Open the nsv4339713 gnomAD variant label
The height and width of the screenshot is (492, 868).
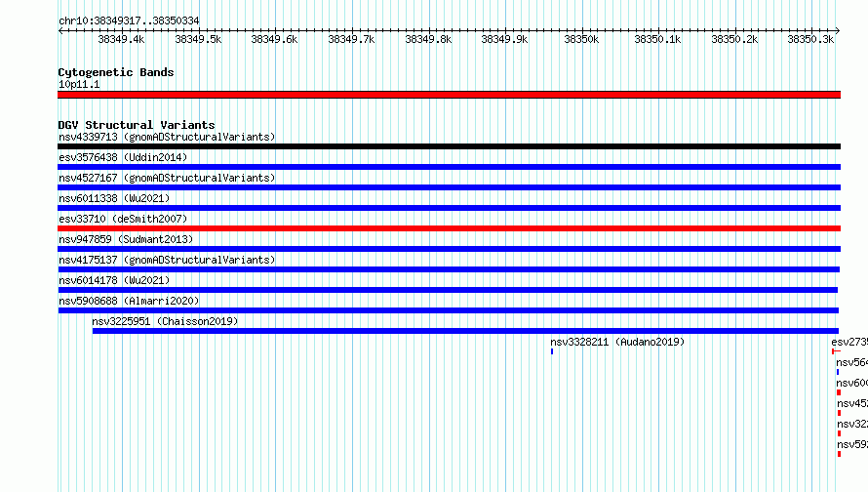(x=167, y=137)
